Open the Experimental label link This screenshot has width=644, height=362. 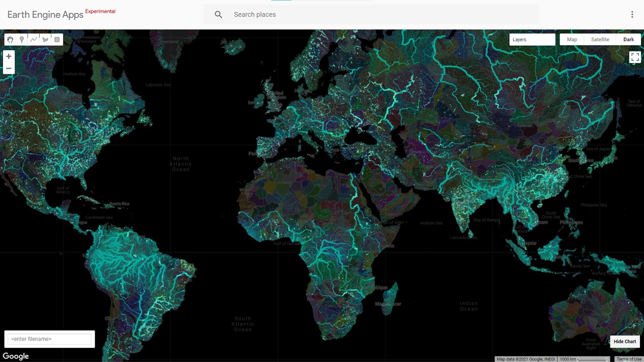[100, 11]
